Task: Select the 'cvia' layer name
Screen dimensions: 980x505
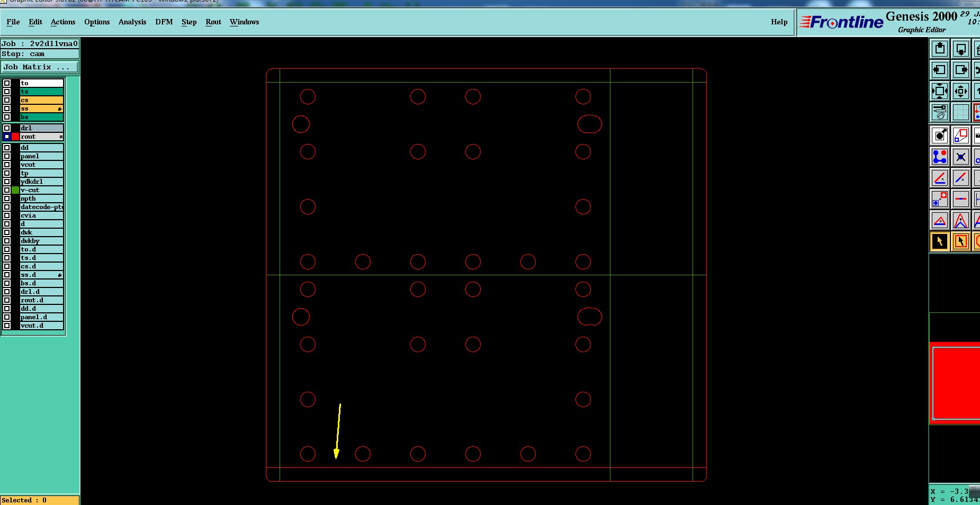Action: coord(42,215)
